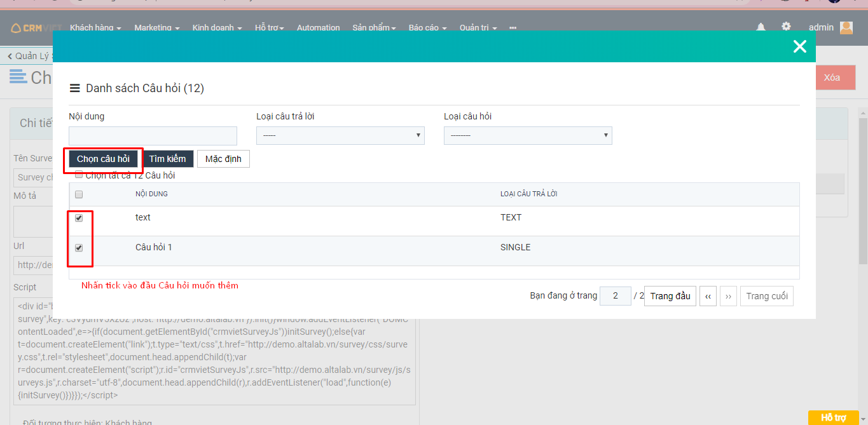Open the more menu (three dots) in navbar

coord(513,28)
